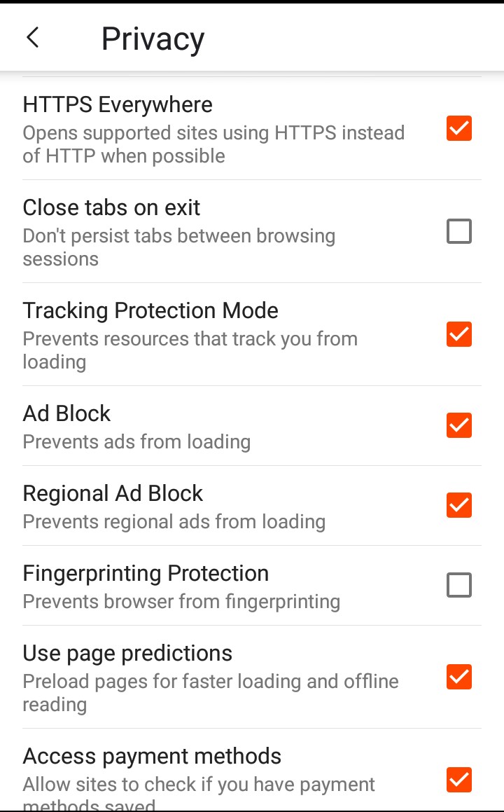
Task: Disable Tracking Protection Mode checkbox
Action: pyautogui.click(x=459, y=334)
